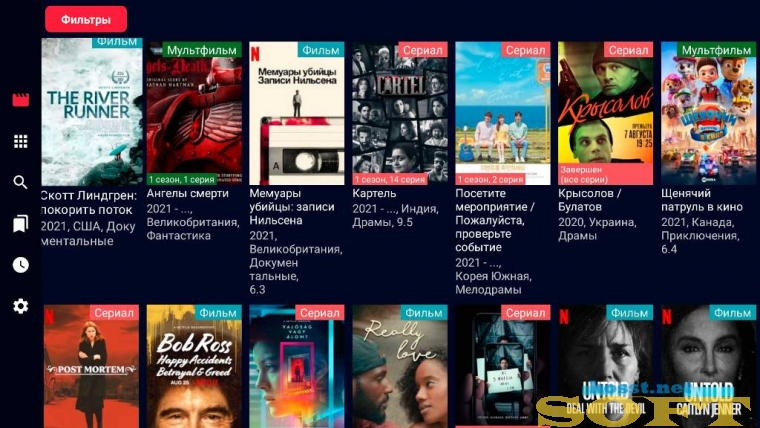Click 2020, Украина, Драмы details

pyautogui.click(x=597, y=229)
